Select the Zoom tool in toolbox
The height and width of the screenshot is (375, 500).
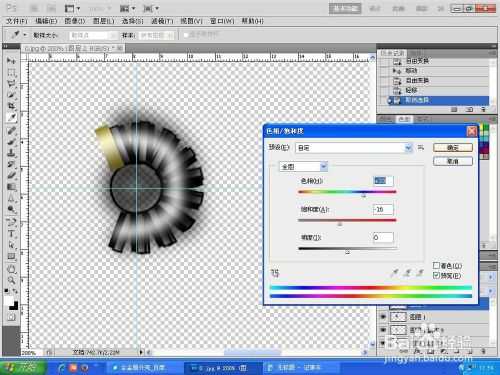pyautogui.click(x=11, y=280)
